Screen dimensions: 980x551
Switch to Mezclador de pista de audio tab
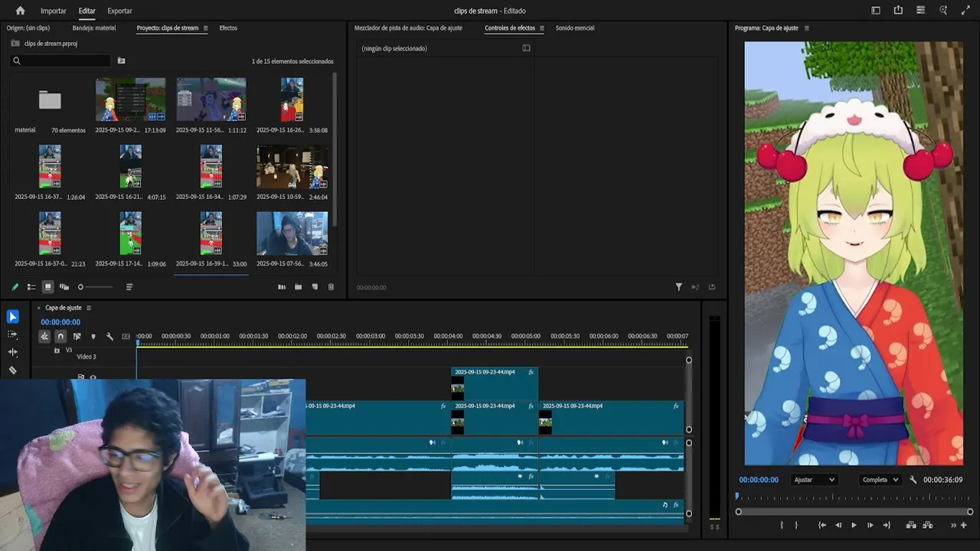(x=408, y=28)
